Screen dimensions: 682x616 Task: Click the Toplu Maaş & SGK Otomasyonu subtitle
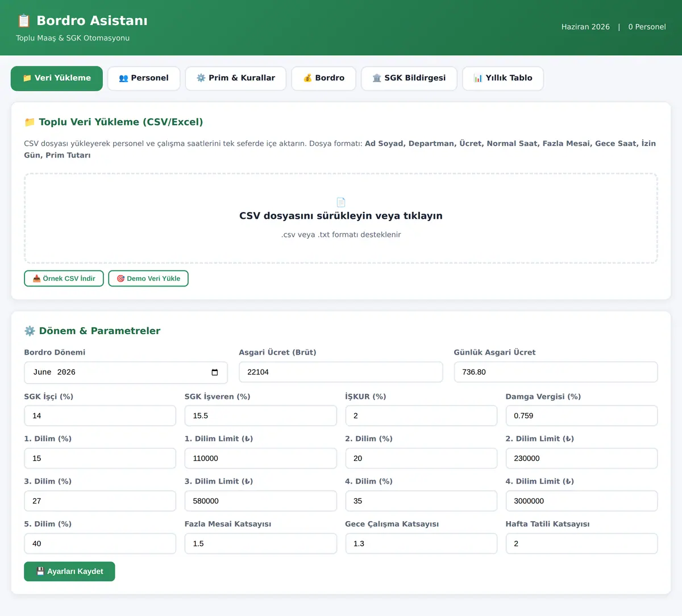pyautogui.click(x=73, y=38)
